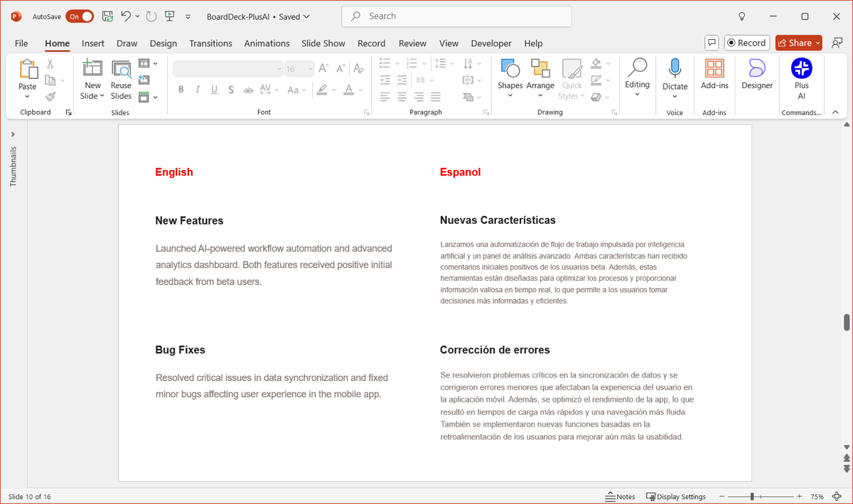Insert a new slide with New Slide icon
853x504 pixels.
point(92,68)
